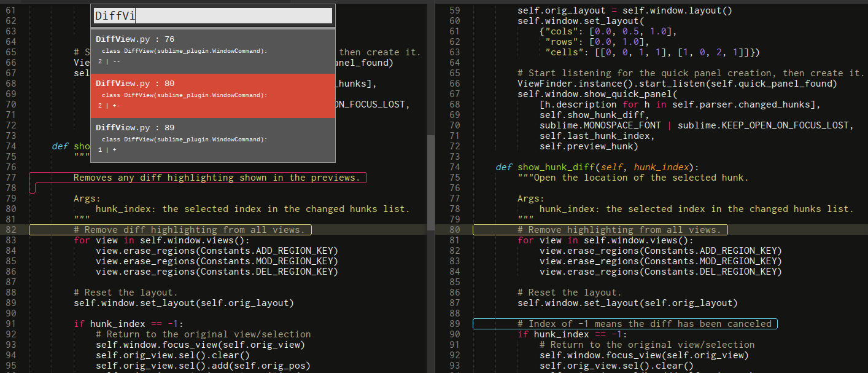Click DEL_REGION_KEY erase line in left pane

[x=217, y=272]
